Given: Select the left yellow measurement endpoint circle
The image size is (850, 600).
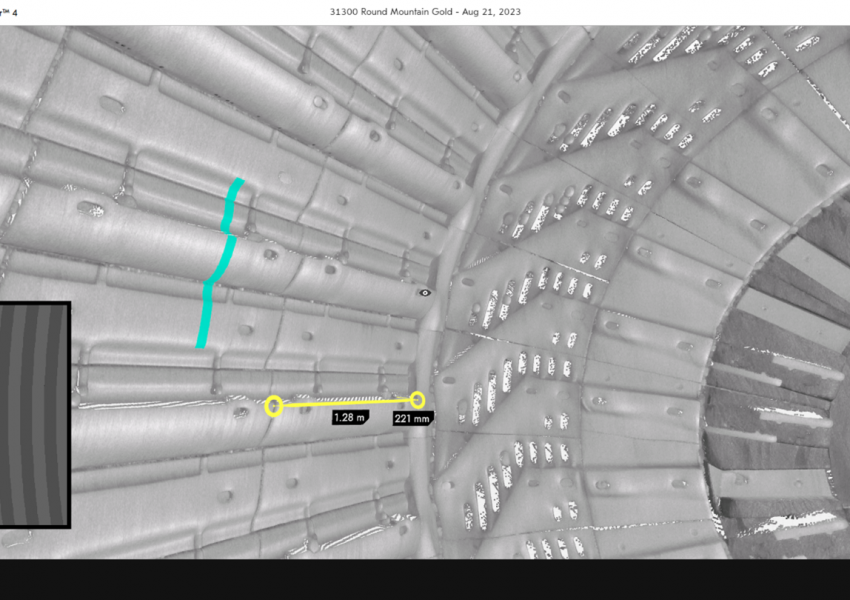Looking at the screenshot, I should point(274,405).
